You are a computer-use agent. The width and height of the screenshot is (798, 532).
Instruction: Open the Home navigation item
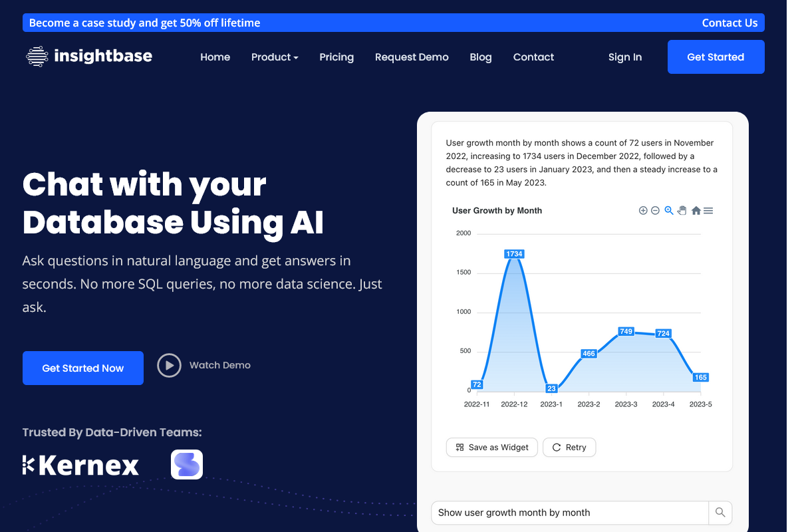(x=215, y=57)
